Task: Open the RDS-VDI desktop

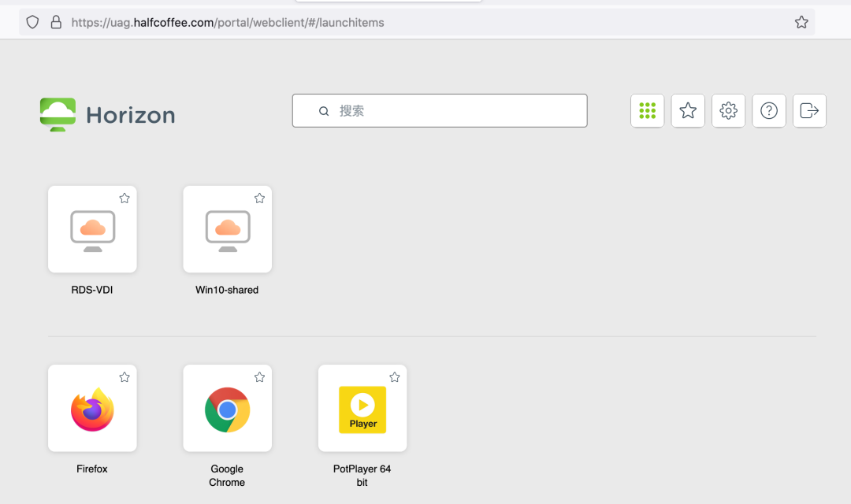Action: point(92,229)
